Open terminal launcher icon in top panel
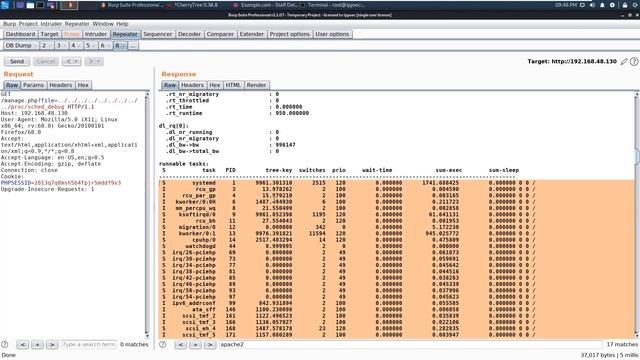 pos(40,5)
